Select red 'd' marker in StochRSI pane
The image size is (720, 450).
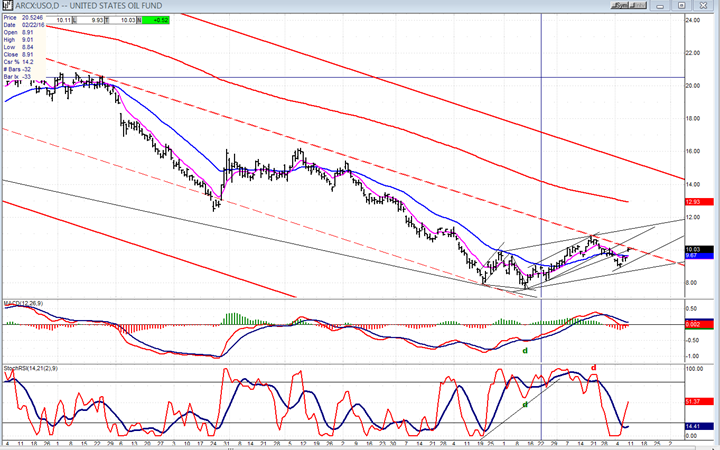[594, 367]
